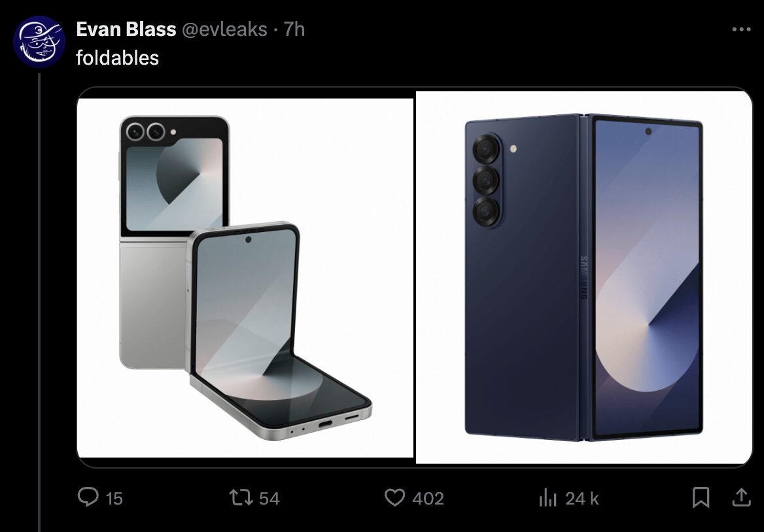764x532 pixels.
Task: Like the tweet with the heart icon
Action: pyautogui.click(x=394, y=497)
